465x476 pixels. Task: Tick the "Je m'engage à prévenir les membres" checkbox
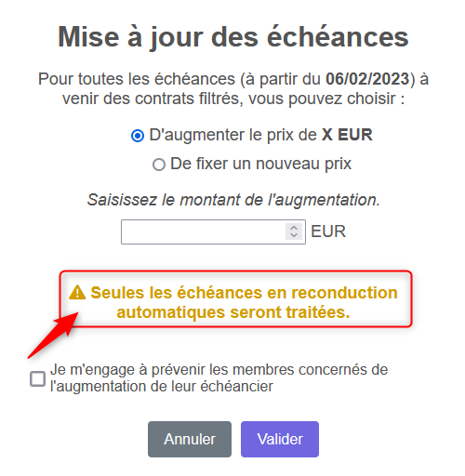pos(38,378)
